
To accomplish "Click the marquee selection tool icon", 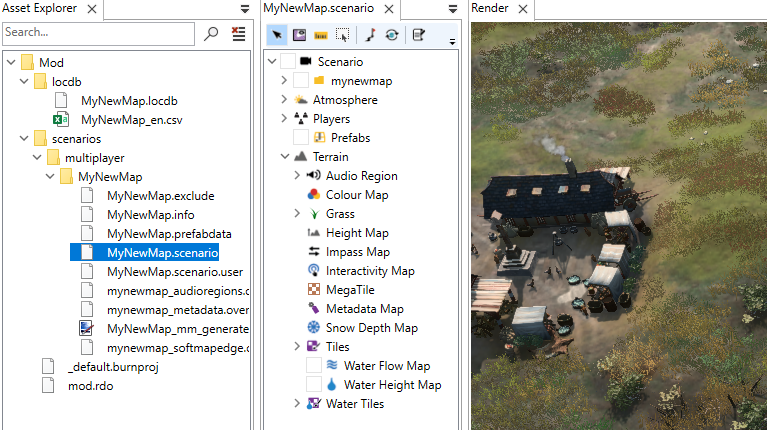I will pos(342,35).
